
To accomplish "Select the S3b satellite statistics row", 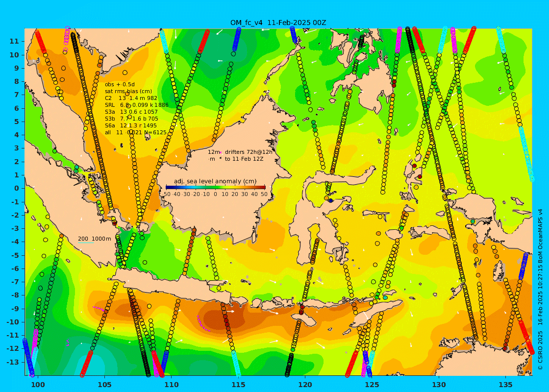I will coord(131,119).
